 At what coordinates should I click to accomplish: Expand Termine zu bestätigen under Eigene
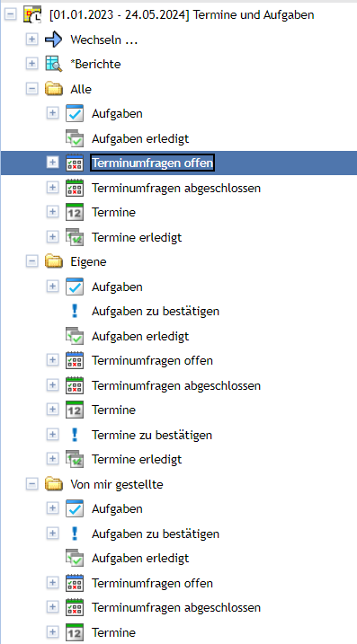tap(52, 435)
